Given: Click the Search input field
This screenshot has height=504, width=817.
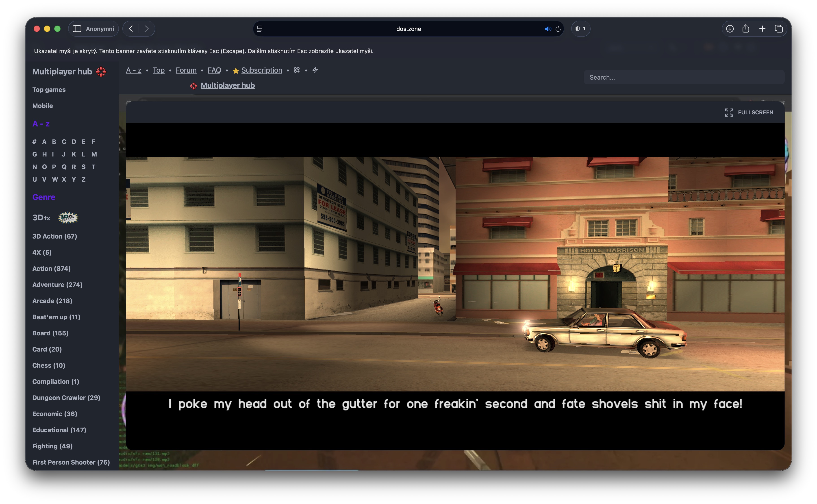Looking at the screenshot, I should 683,77.
